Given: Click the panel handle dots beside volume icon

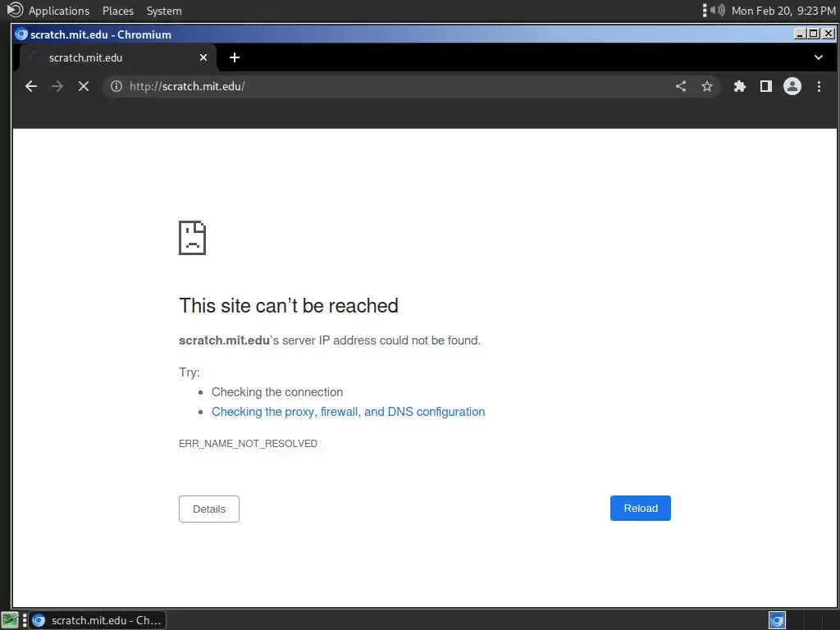Looking at the screenshot, I should click(x=705, y=10).
